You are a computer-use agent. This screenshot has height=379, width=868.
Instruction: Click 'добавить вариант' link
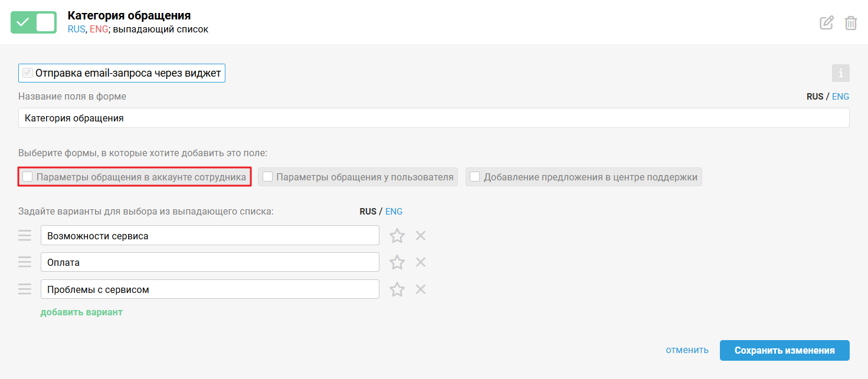pyautogui.click(x=81, y=312)
